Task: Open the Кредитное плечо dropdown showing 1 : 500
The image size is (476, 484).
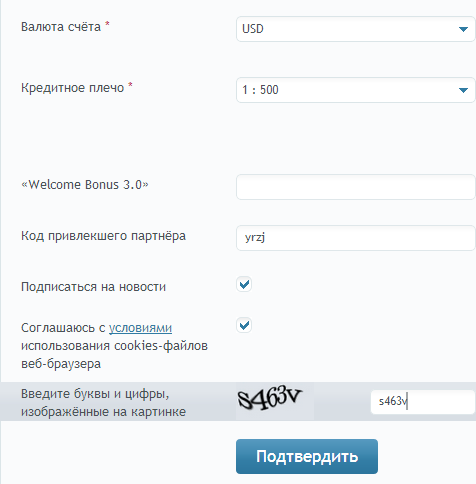Action: pos(356,90)
